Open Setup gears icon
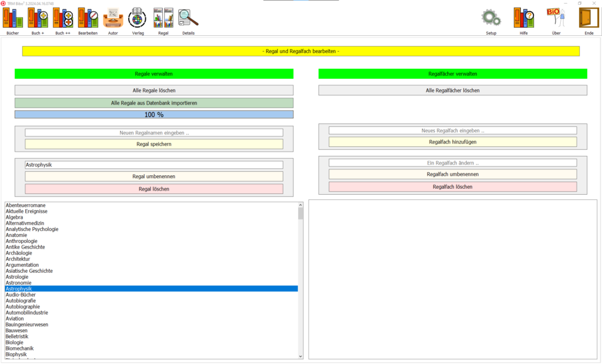 point(491,18)
